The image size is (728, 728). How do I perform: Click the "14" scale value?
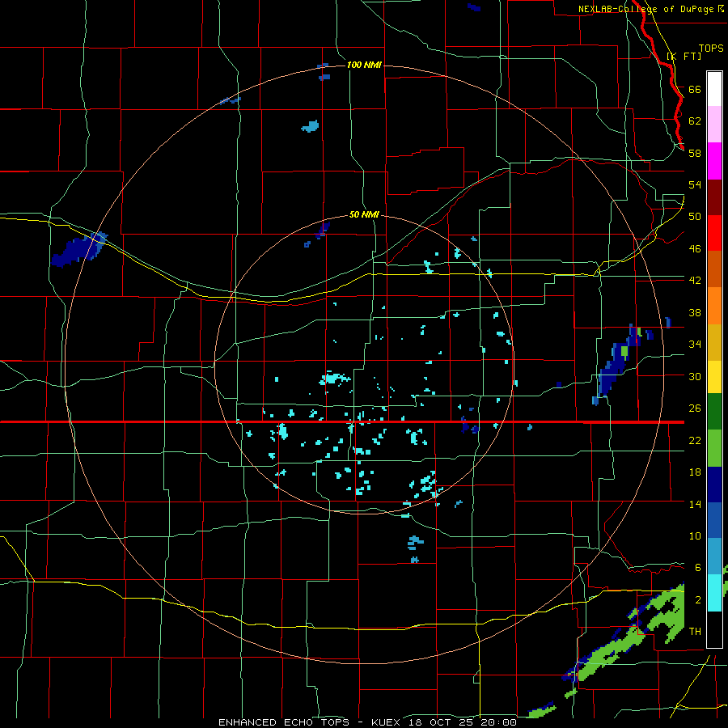point(695,504)
